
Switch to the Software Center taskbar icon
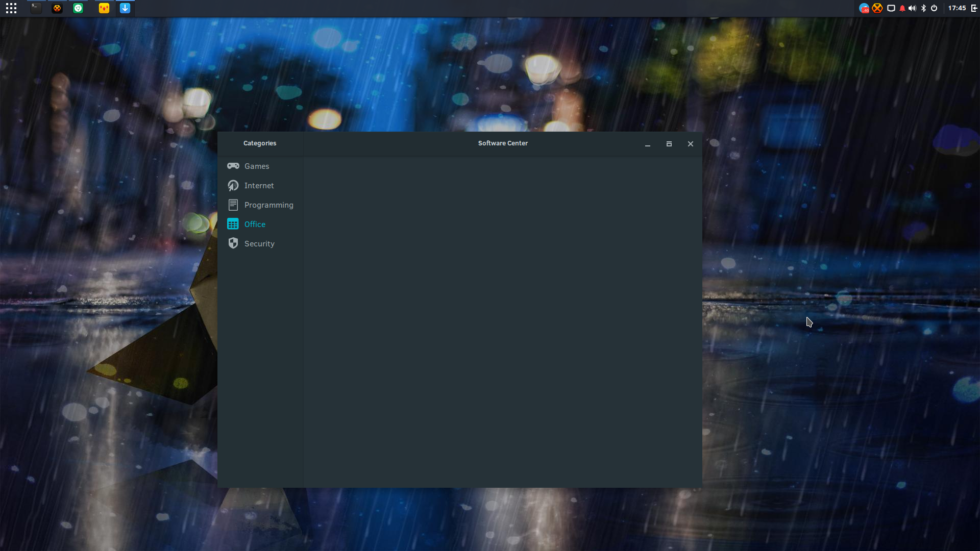125,8
